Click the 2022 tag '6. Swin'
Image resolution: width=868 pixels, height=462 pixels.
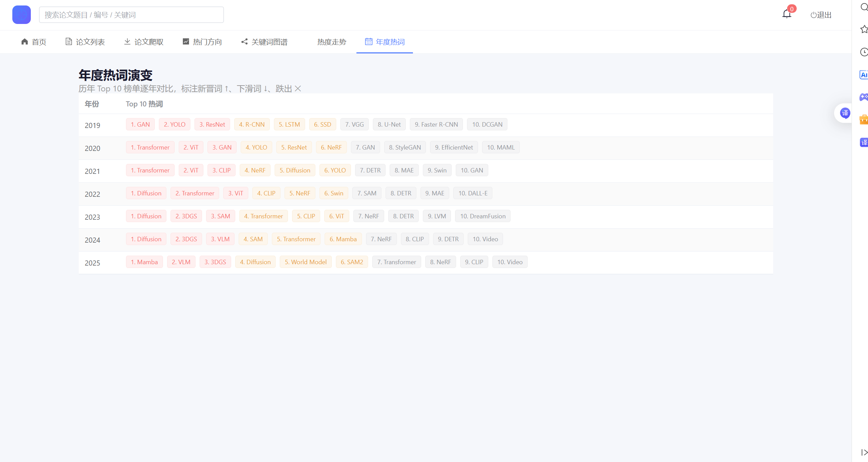pos(334,193)
